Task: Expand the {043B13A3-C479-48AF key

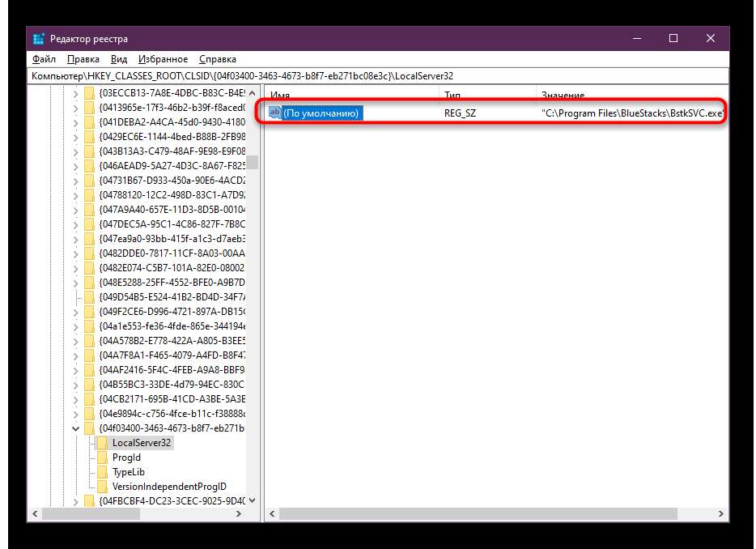Action: 76,152
